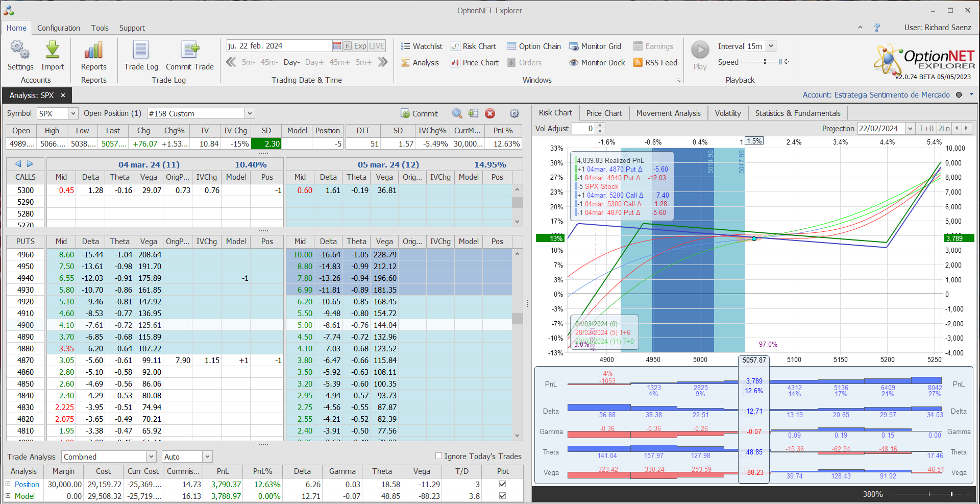
Task: Open the Configuration menu tab
Action: (58, 28)
